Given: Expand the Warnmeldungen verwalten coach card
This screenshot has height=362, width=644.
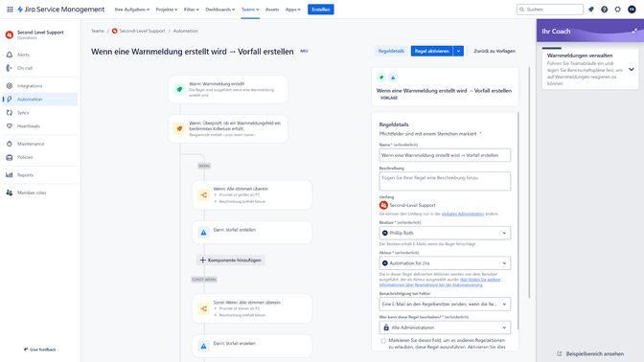Looking at the screenshot, I should [x=632, y=69].
